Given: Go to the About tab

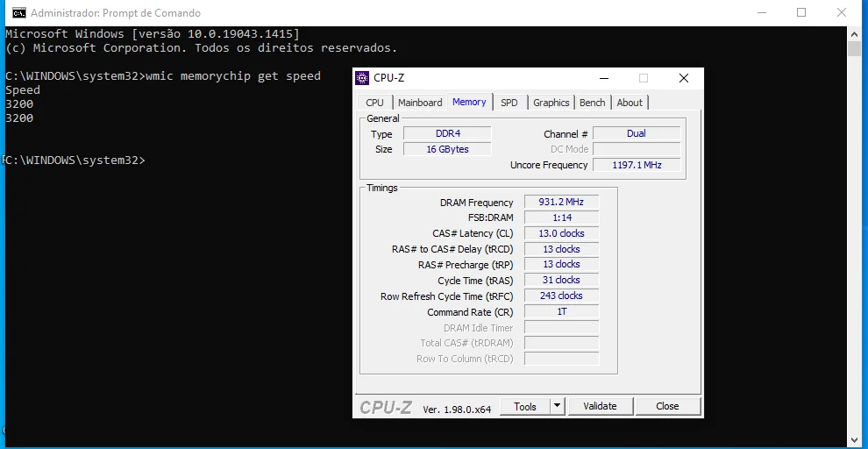Looking at the screenshot, I should click(630, 103).
